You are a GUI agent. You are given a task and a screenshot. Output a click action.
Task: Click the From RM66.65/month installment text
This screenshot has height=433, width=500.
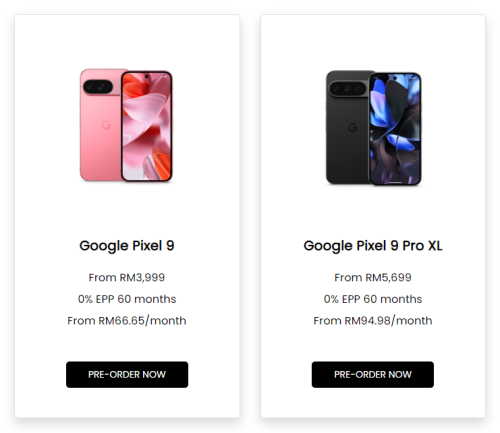click(x=127, y=321)
